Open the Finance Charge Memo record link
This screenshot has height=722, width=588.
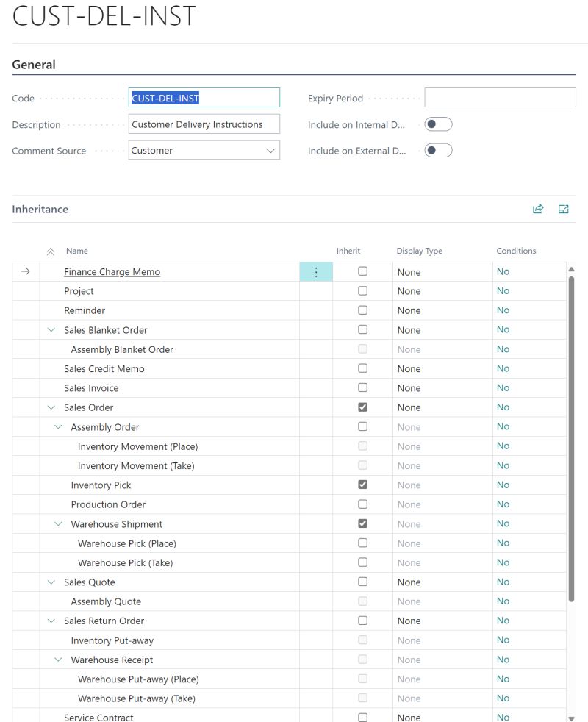point(111,271)
